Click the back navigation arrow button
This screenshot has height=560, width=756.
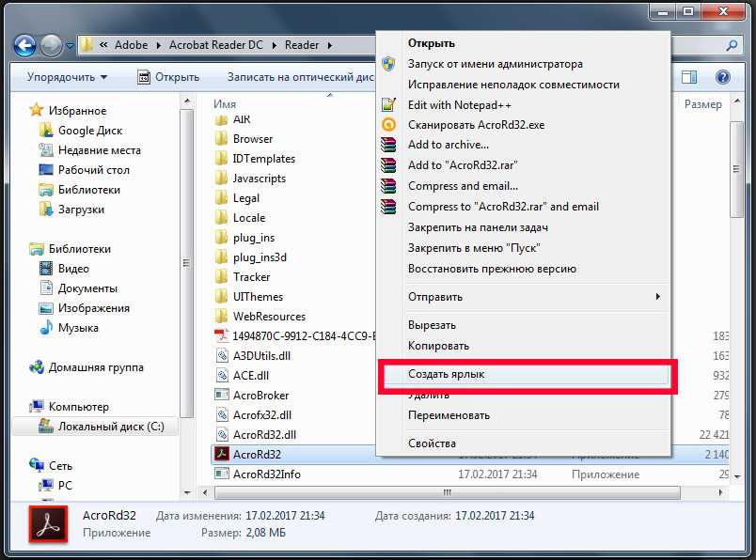tap(25, 44)
